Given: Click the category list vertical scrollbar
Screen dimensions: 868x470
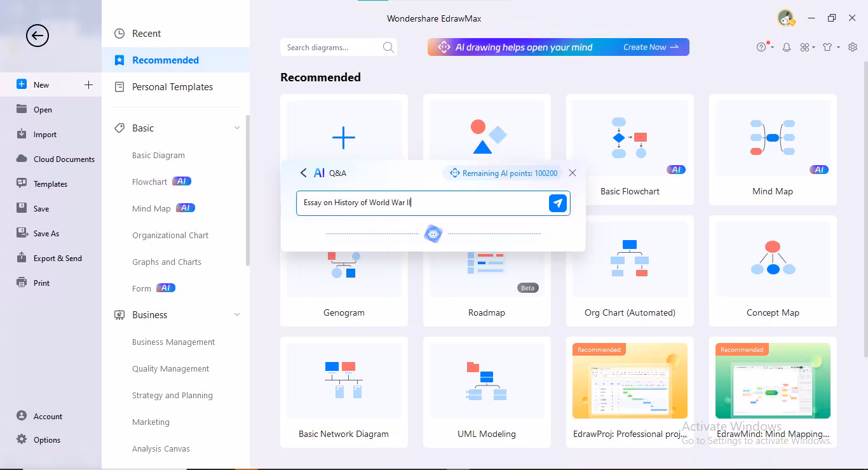Looking at the screenshot, I should [248, 191].
